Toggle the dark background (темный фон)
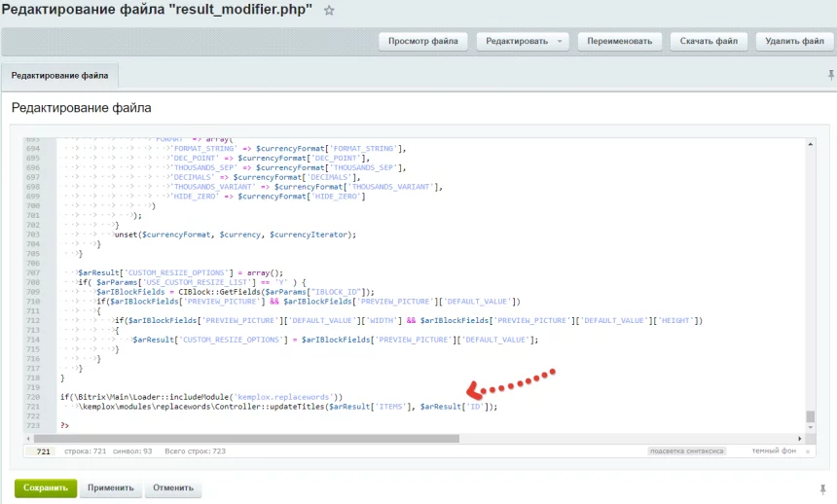837x504 pixels. tap(776, 451)
